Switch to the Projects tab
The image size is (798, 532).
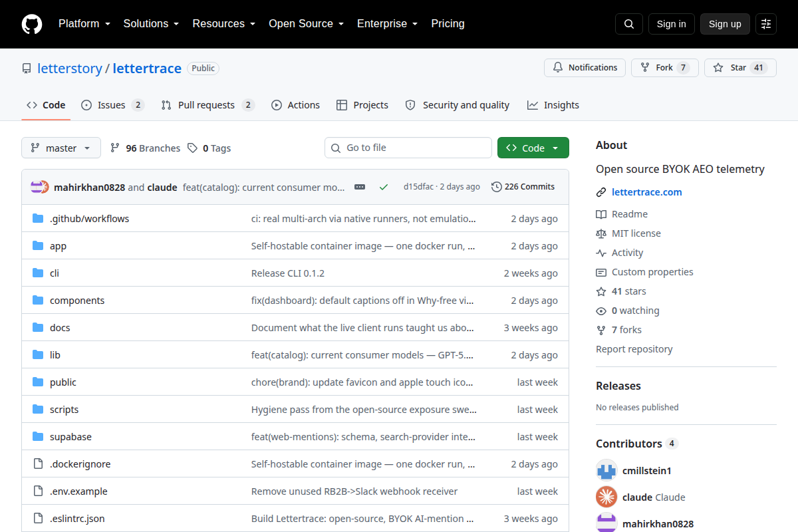362,105
